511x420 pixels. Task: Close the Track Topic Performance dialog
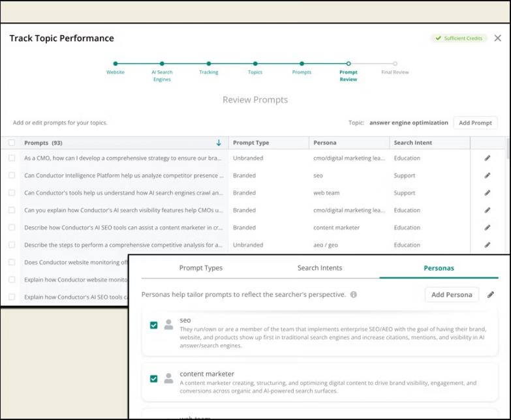pyautogui.click(x=498, y=38)
